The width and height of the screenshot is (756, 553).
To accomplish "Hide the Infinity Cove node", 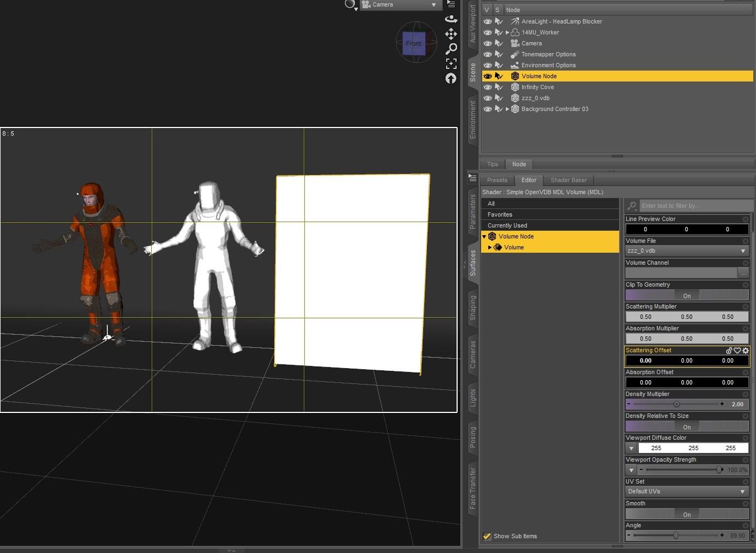I will click(x=488, y=87).
